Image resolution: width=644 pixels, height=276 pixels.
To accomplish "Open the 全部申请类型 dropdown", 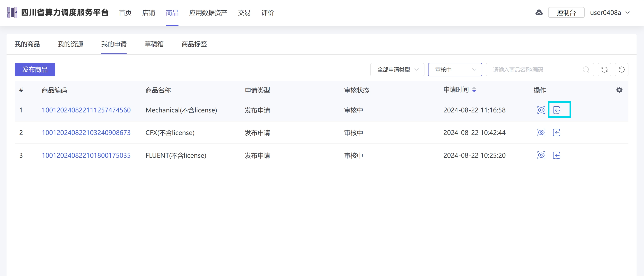I will [x=397, y=70].
